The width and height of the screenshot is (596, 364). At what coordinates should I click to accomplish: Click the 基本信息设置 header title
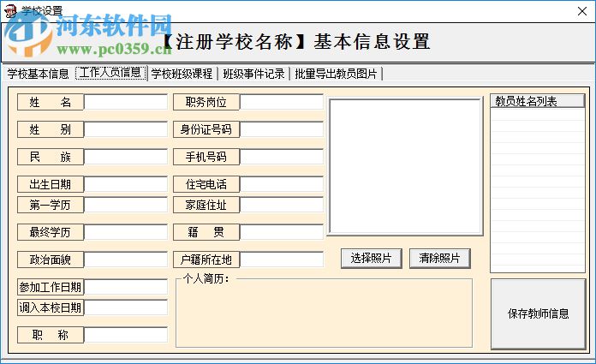pos(372,41)
